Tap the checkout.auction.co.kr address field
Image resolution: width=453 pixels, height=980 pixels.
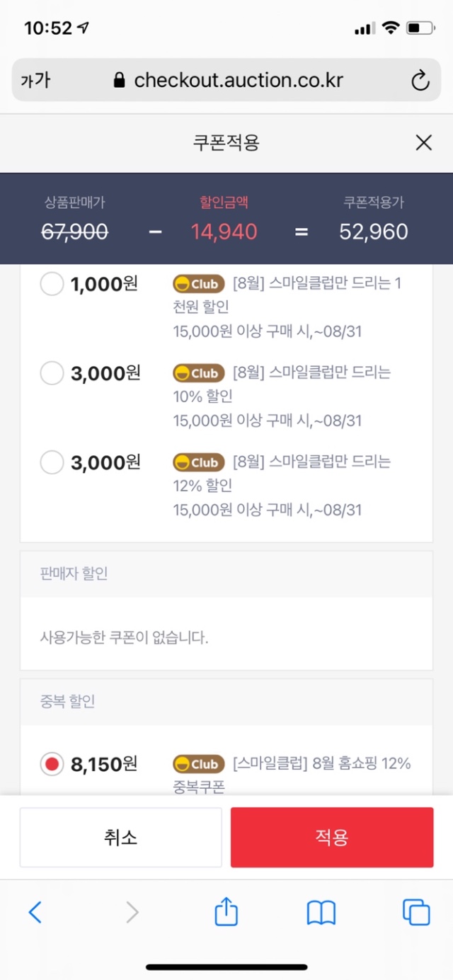pos(238,80)
